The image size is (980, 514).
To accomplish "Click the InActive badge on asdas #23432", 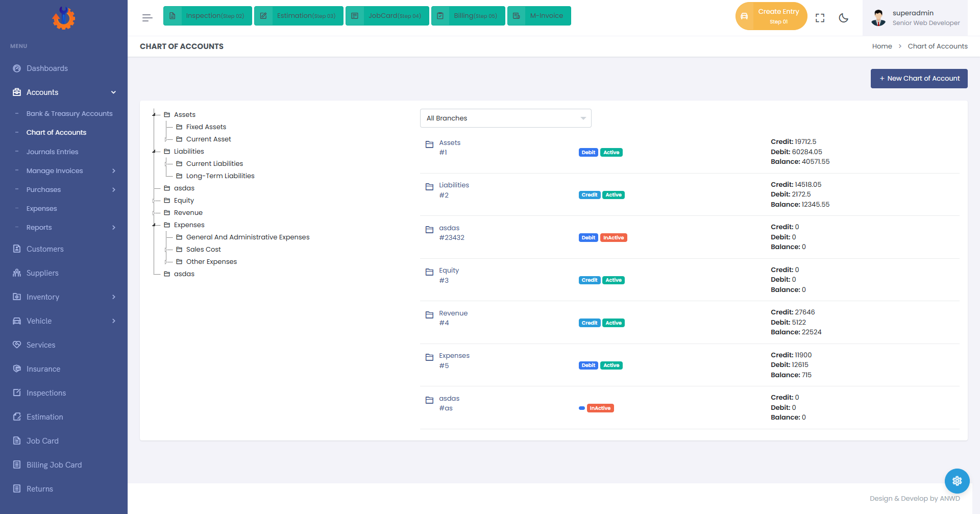I will pyautogui.click(x=614, y=238).
